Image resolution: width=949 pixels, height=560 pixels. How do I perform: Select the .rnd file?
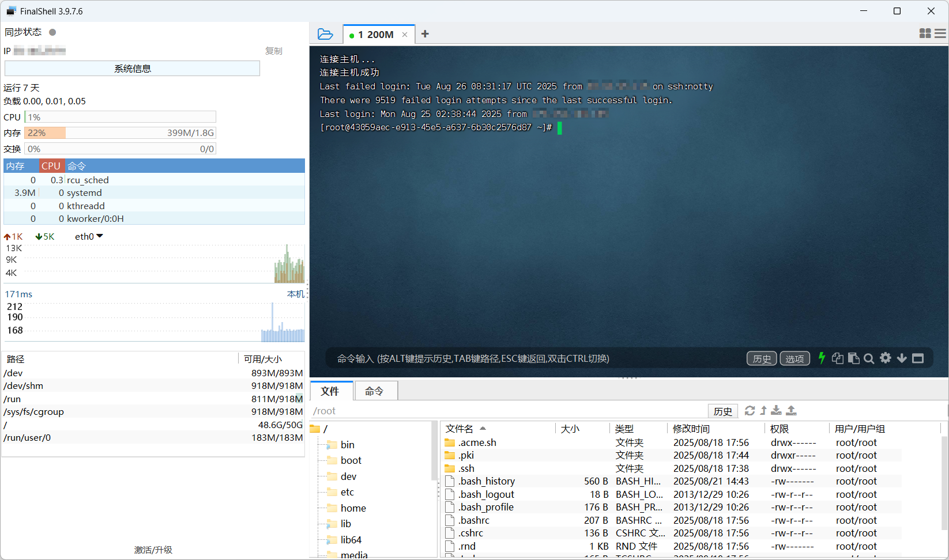point(467,546)
